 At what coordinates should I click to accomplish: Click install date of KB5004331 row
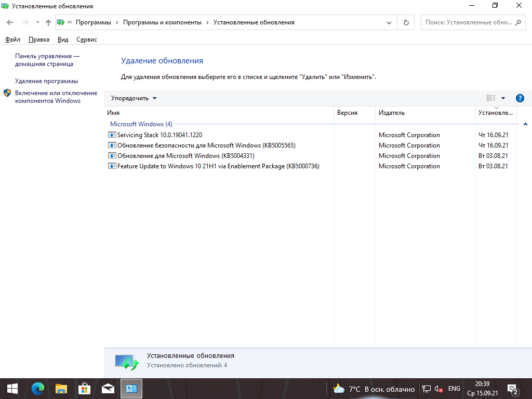pyautogui.click(x=493, y=156)
